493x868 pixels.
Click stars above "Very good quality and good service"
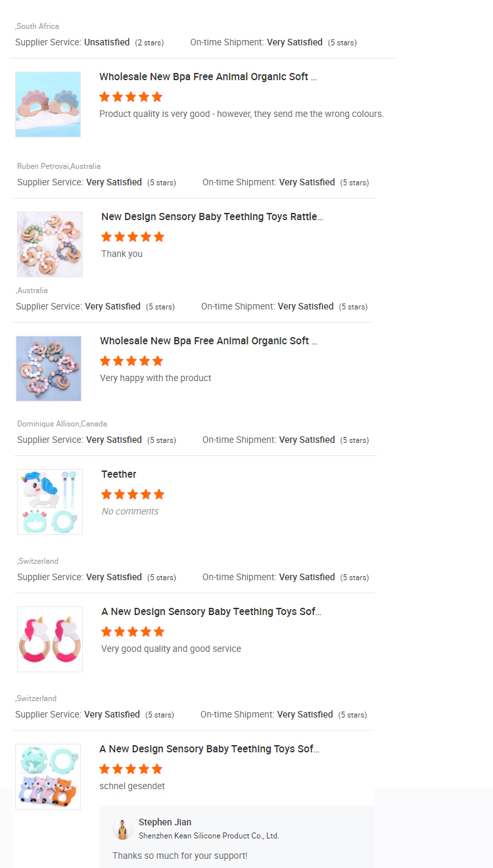(x=132, y=631)
